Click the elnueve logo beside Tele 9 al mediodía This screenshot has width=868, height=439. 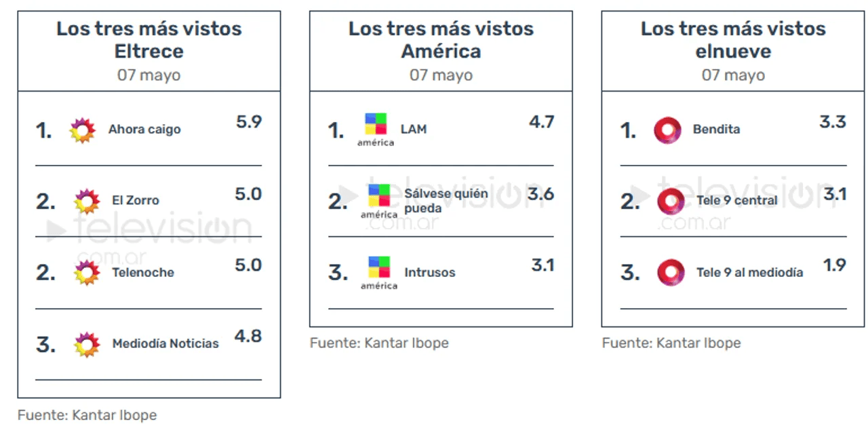pos(671,273)
